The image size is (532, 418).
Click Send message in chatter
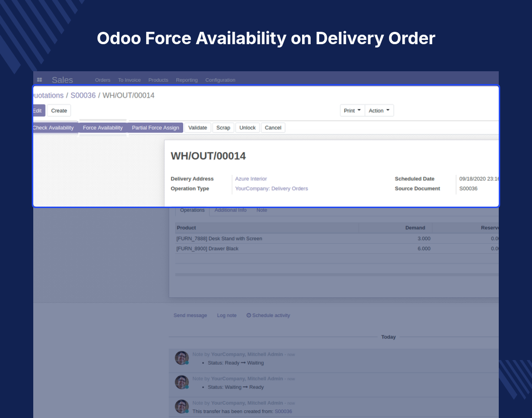click(x=190, y=315)
